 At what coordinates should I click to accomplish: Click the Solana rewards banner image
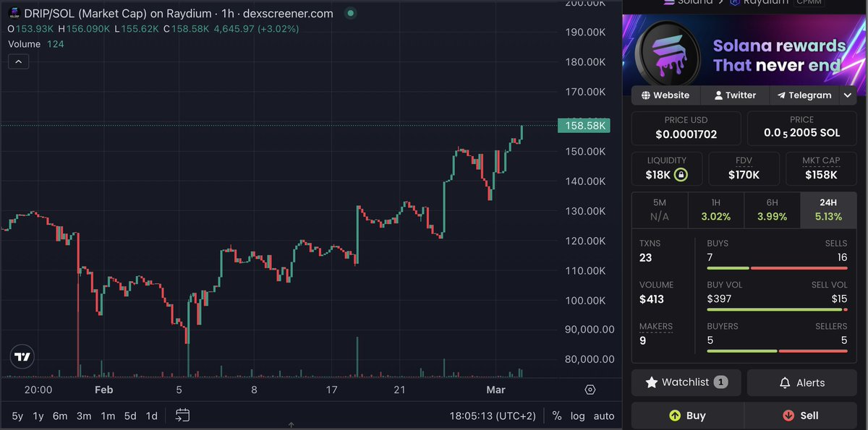tap(744, 55)
